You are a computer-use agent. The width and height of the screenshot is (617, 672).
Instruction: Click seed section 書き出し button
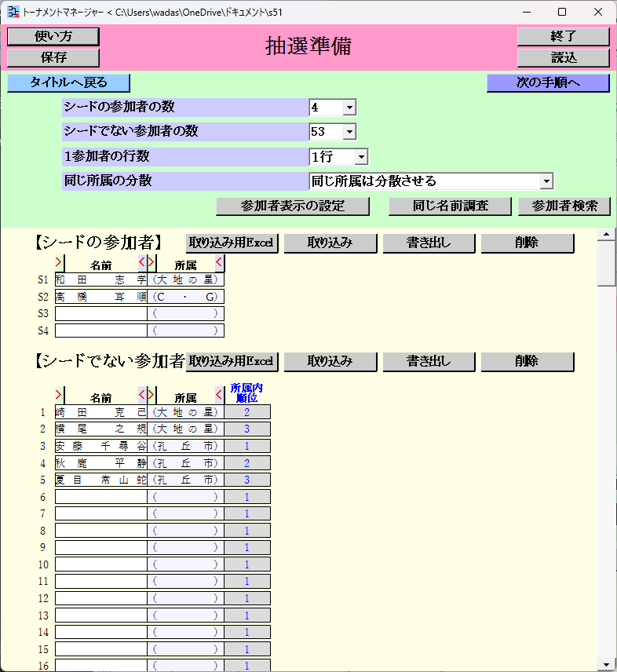click(429, 243)
